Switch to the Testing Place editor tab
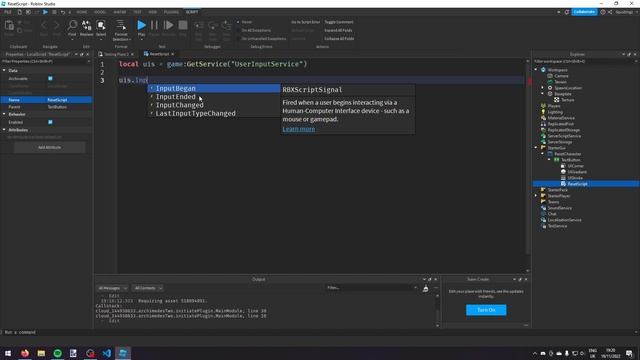Viewport: 640px width, 360px height. click(116, 54)
